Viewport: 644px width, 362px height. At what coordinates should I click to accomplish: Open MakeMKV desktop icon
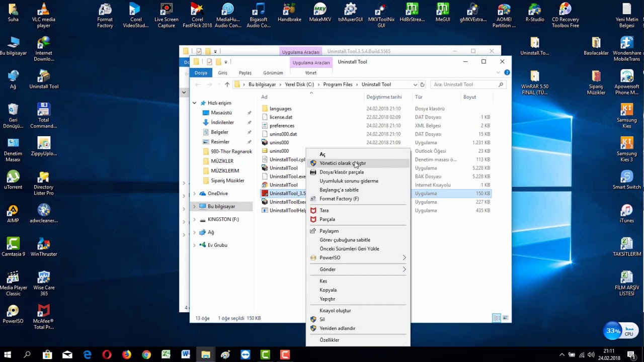[320, 13]
